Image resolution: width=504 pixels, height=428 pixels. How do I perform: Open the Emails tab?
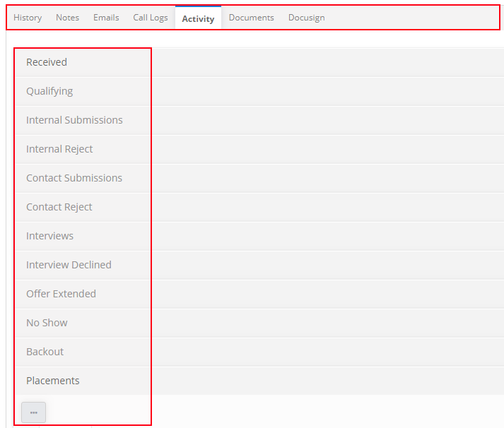click(x=106, y=18)
